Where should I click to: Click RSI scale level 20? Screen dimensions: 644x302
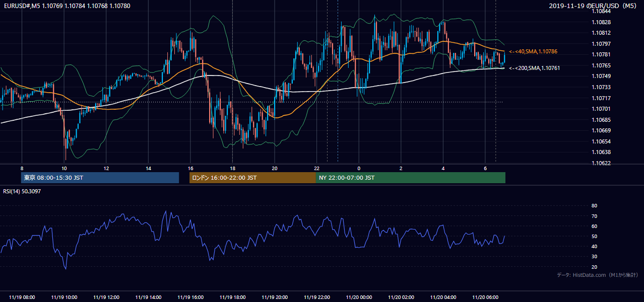(595, 267)
